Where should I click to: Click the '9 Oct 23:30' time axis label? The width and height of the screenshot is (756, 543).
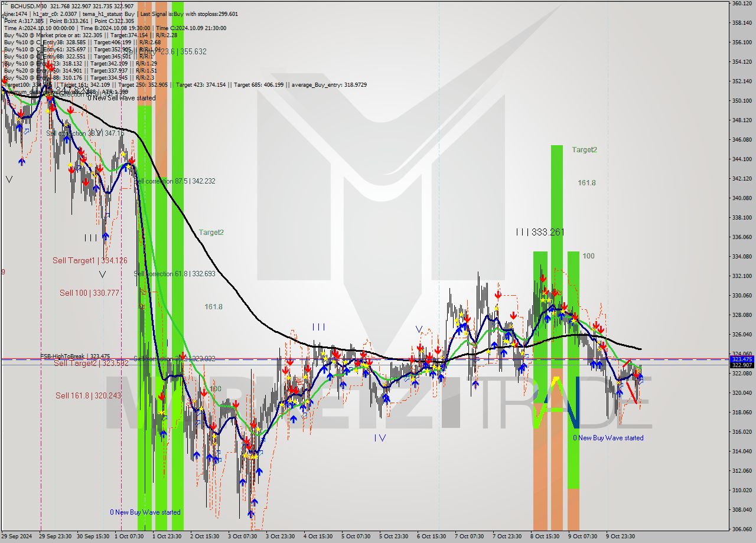[621, 537]
